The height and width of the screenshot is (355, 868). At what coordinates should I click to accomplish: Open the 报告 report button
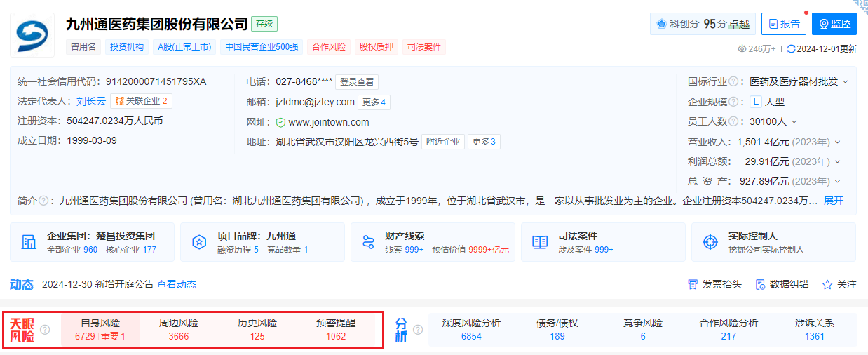(784, 24)
